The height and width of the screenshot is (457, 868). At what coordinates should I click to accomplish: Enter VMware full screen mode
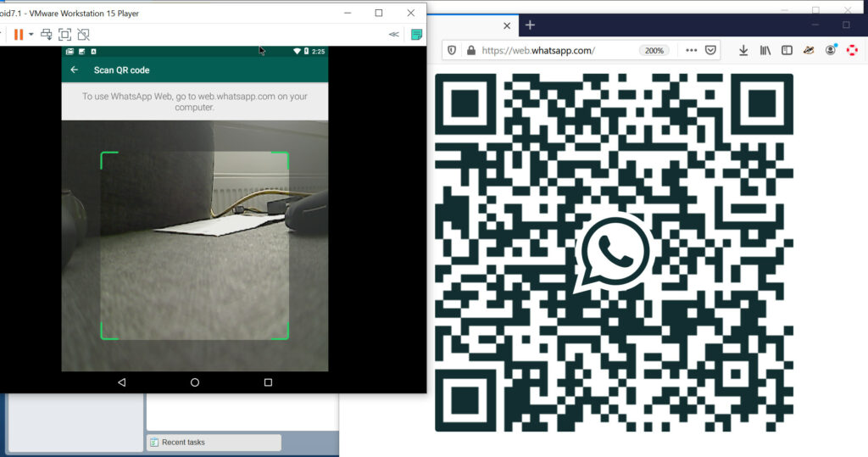(64, 35)
